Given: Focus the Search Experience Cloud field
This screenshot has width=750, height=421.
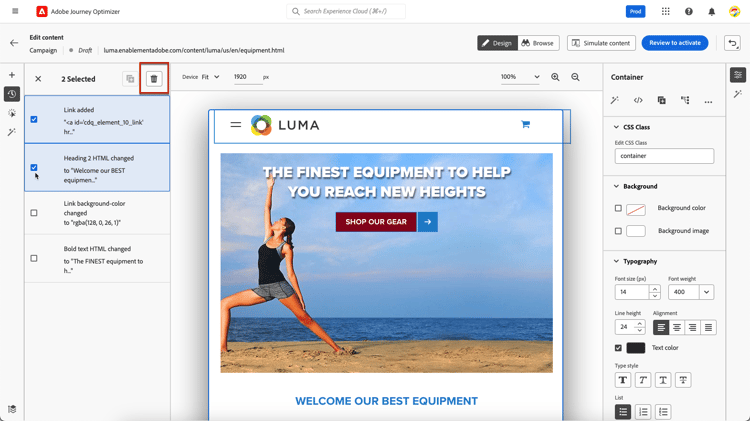Looking at the screenshot, I should [x=346, y=11].
